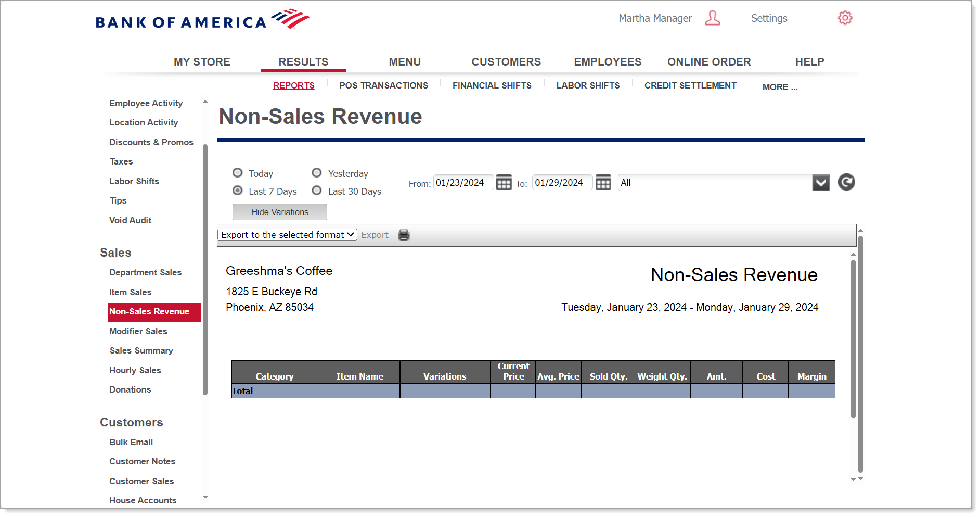Open CREDIT SETTLEMENT submenu
Image resolution: width=980 pixels, height=517 pixels.
point(690,85)
